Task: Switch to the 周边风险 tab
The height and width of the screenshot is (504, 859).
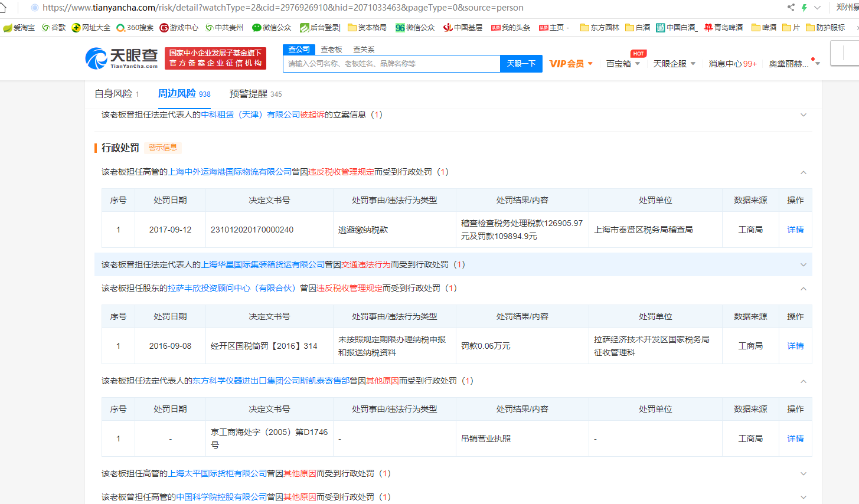Action: point(184,93)
